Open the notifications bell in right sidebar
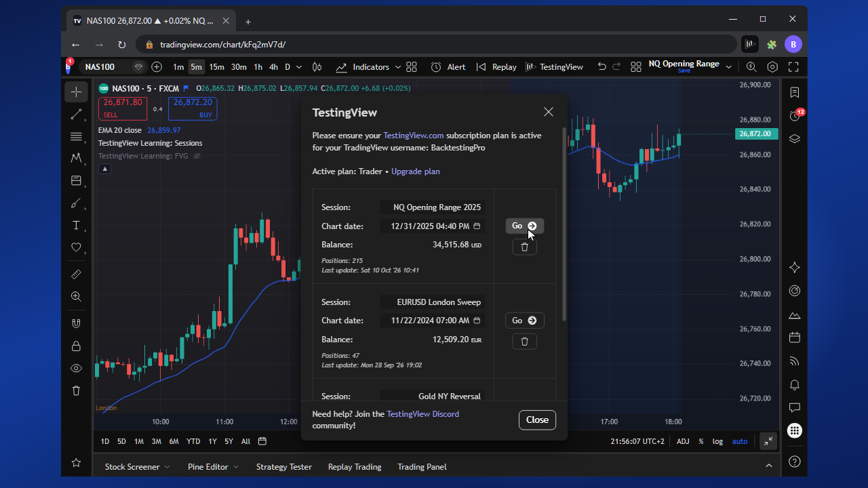This screenshot has height=488, width=868. (x=795, y=385)
